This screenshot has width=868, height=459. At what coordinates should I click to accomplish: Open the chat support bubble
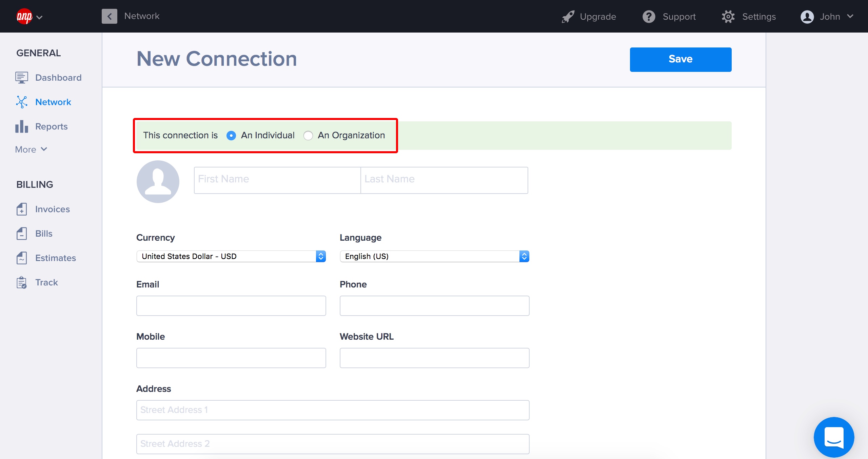point(834,437)
